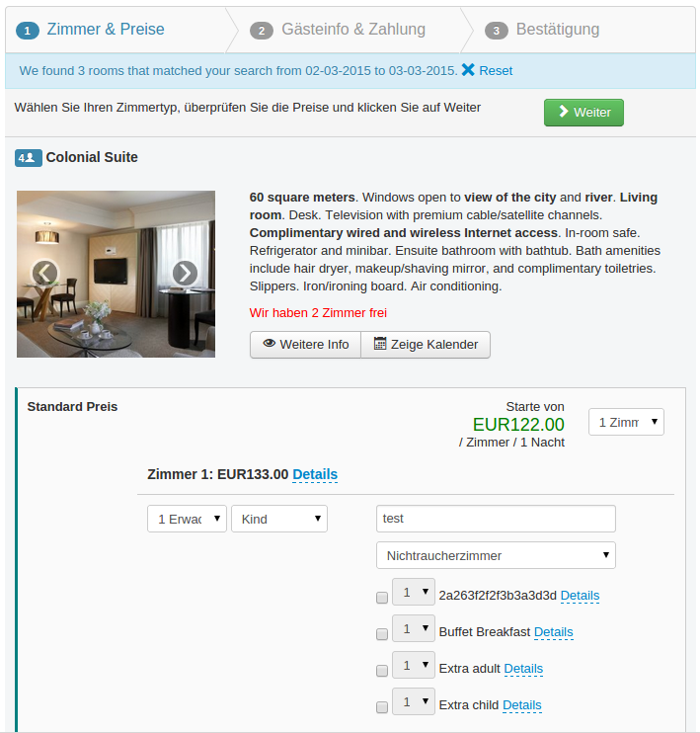Viewport: 700px width, 733px height.
Task: Click the text field containing test
Action: [x=496, y=519]
